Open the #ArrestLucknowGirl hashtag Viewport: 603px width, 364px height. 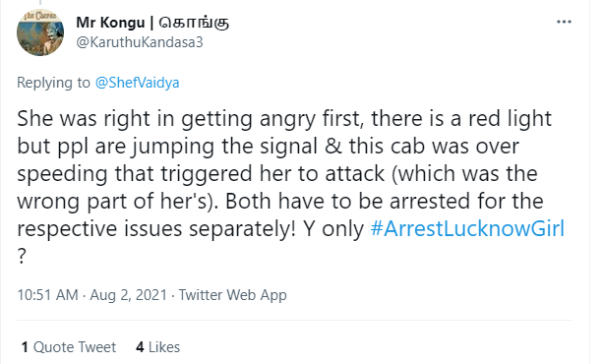pos(467,228)
